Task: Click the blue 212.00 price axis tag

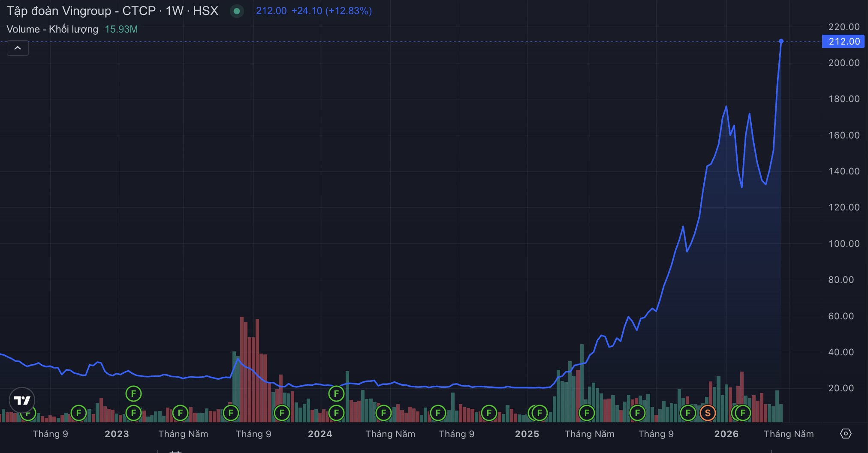Action: pyautogui.click(x=843, y=42)
